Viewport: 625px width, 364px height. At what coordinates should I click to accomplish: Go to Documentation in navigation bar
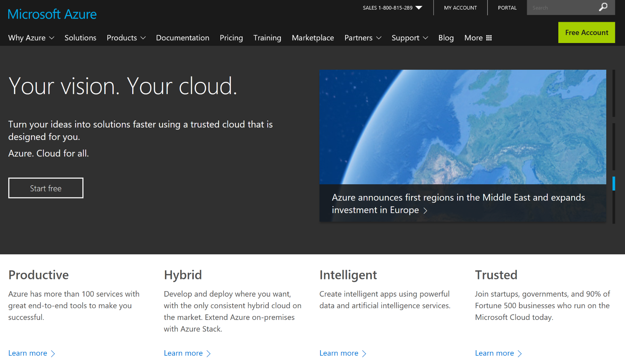pyautogui.click(x=183, y=38)
